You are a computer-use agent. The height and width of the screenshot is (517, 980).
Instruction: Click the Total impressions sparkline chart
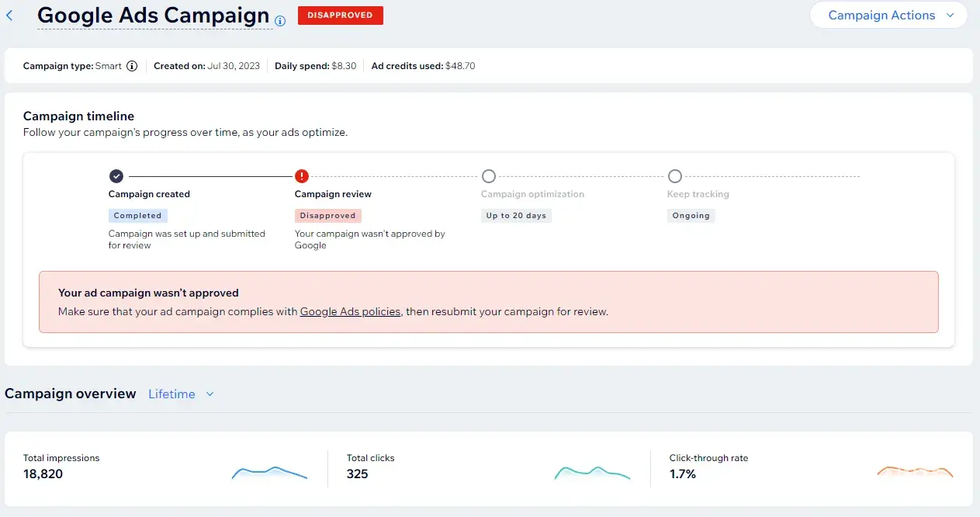pyautogui.click(x=269, y=473)
